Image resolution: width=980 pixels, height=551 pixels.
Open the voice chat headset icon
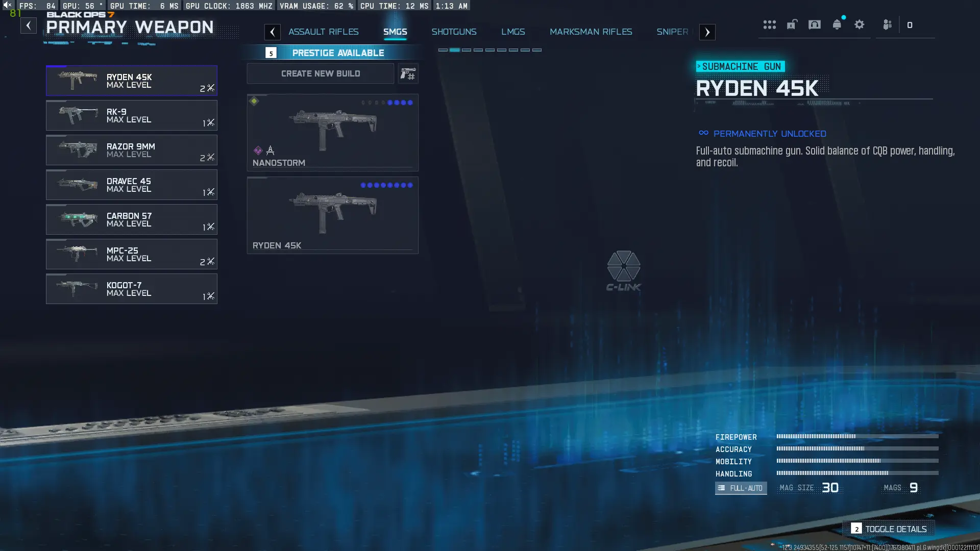click(814, 24)
